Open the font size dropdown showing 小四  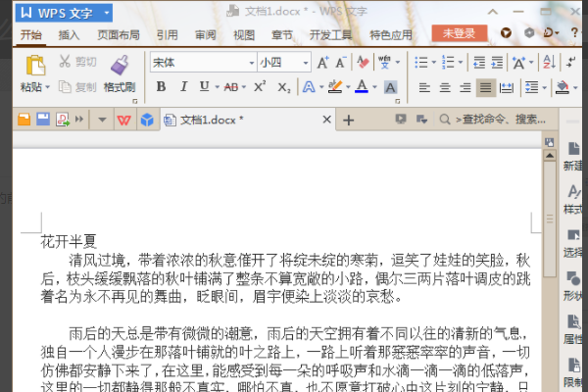pyautogui.click(x=284, y=63)
